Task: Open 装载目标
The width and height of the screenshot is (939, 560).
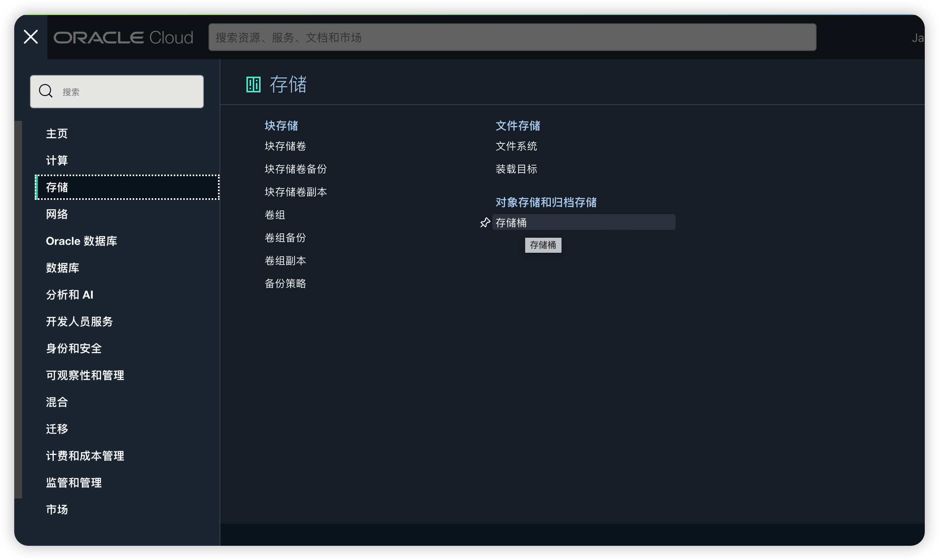Action: (x=516, y=169)
